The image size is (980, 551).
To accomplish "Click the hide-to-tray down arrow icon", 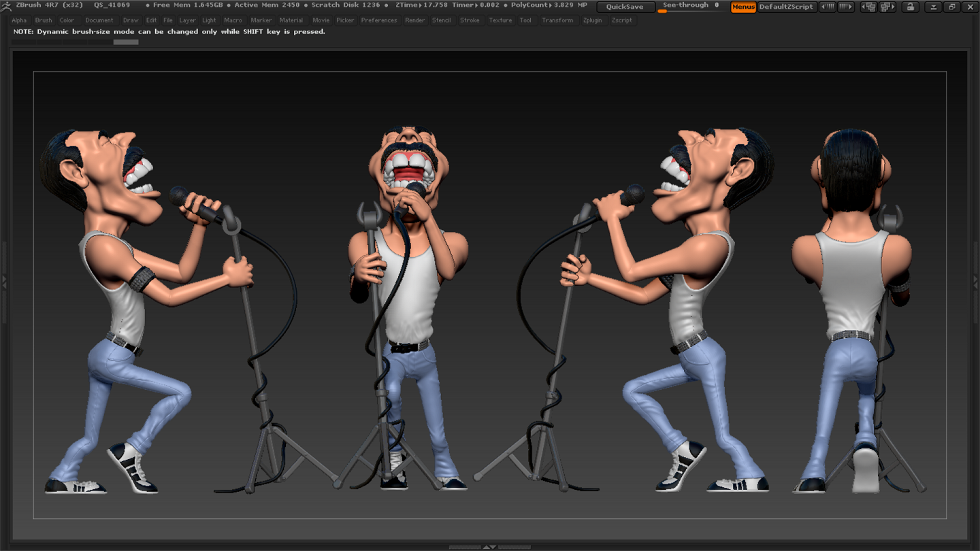I will click(934, 7).
